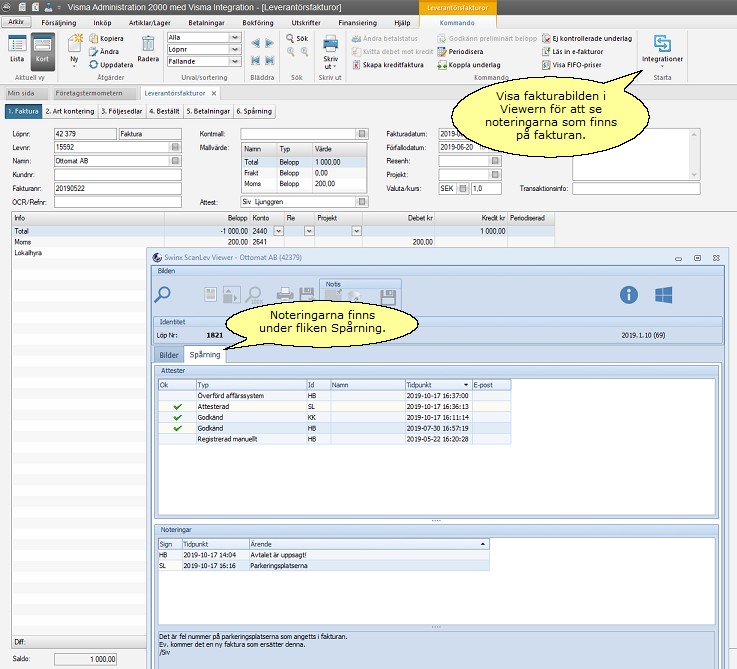Select note 'Parkeringsplatserna'
This screenshot has height=669, width=737.
[324, 566]
